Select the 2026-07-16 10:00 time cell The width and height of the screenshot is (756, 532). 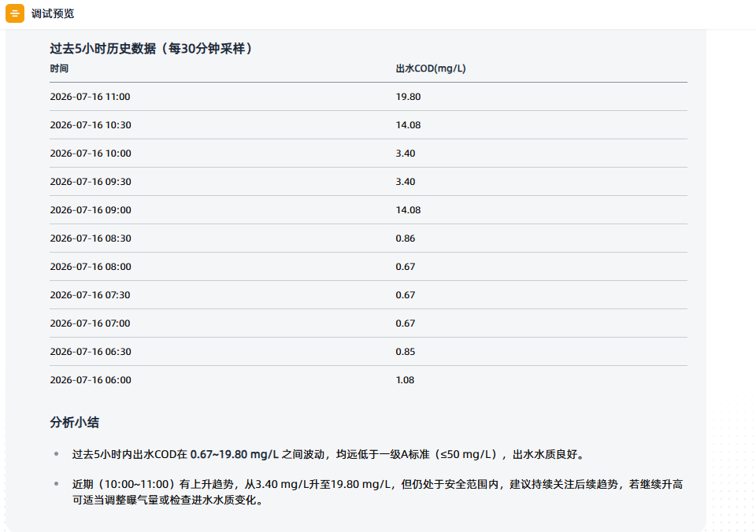[91, 153]
